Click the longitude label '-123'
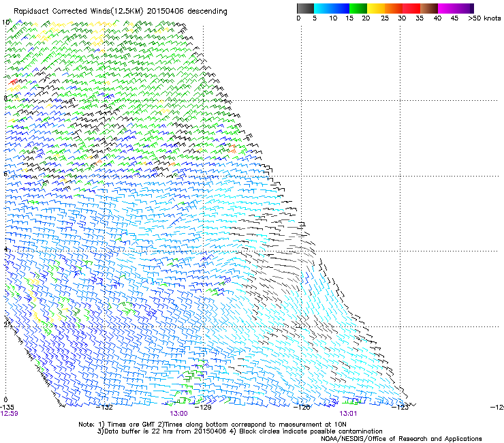 click(400, 408)
